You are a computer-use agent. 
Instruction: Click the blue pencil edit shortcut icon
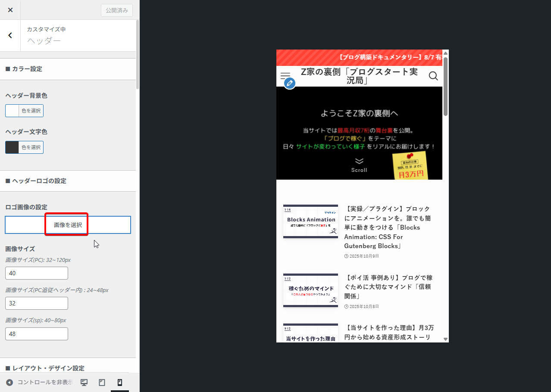[x=290, y=83]
